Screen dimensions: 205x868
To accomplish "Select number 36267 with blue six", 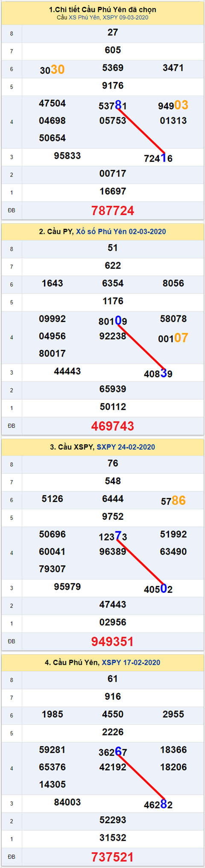I will pyautogui.click(x=113, y=752).
